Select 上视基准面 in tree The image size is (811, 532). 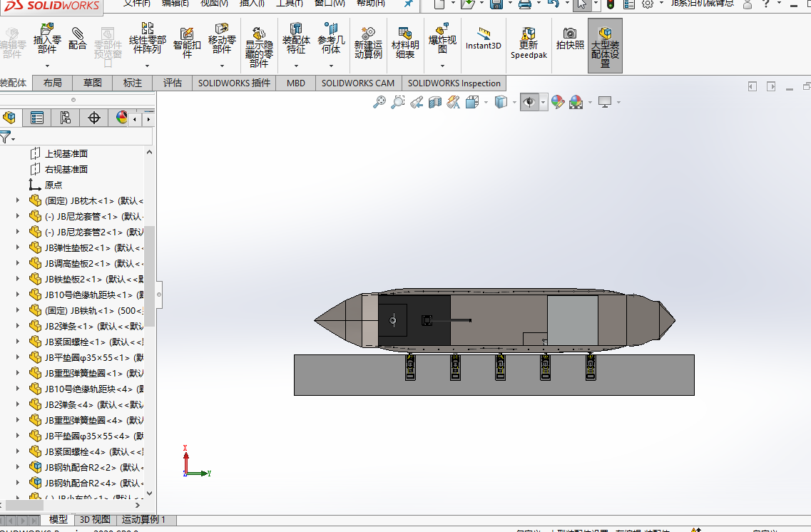point(66,153)
